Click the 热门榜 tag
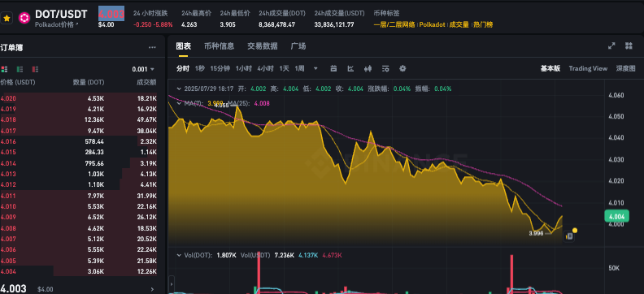Viewport: 644px width, 294px height. [x=483, y=24]
